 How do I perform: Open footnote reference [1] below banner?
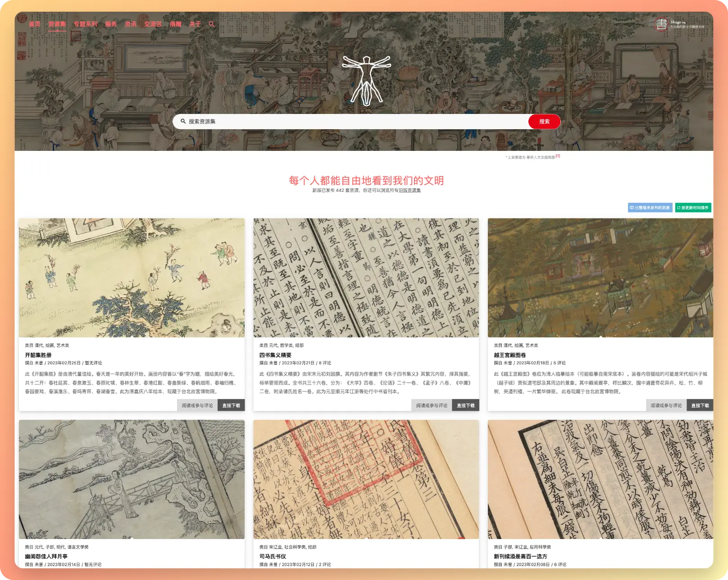(x=558, y=156)
